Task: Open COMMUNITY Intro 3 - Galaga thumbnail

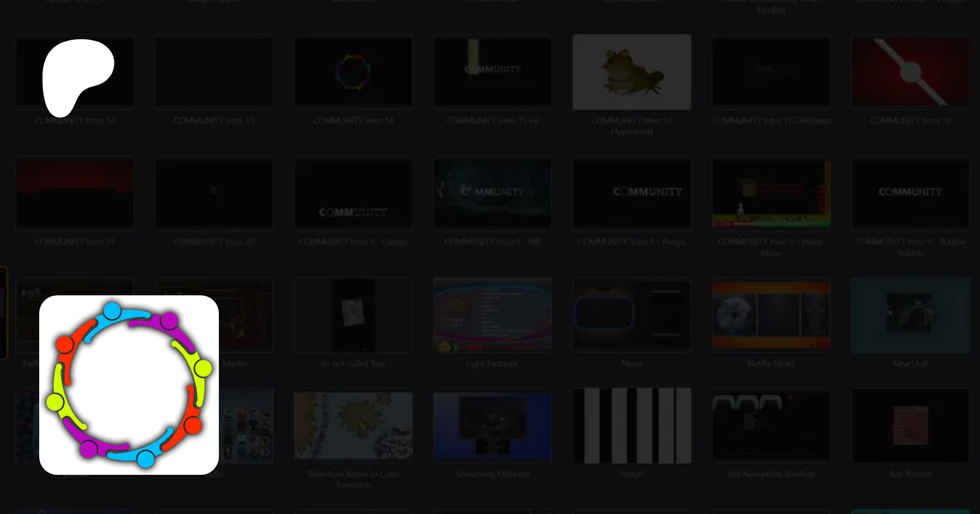Action: (353, 193)
